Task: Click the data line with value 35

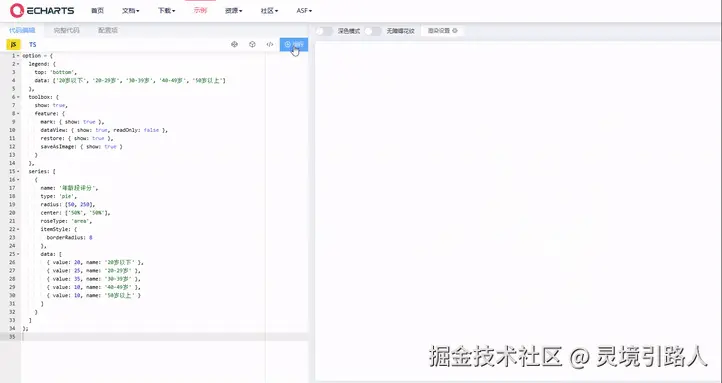Action: point(93,279)
